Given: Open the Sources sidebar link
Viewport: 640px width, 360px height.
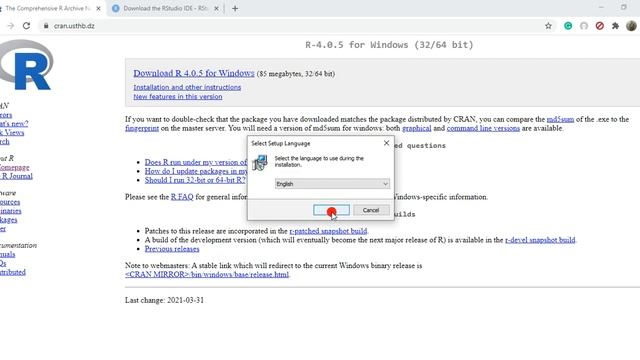Looking at the screenshot, I should coord(10,202).
